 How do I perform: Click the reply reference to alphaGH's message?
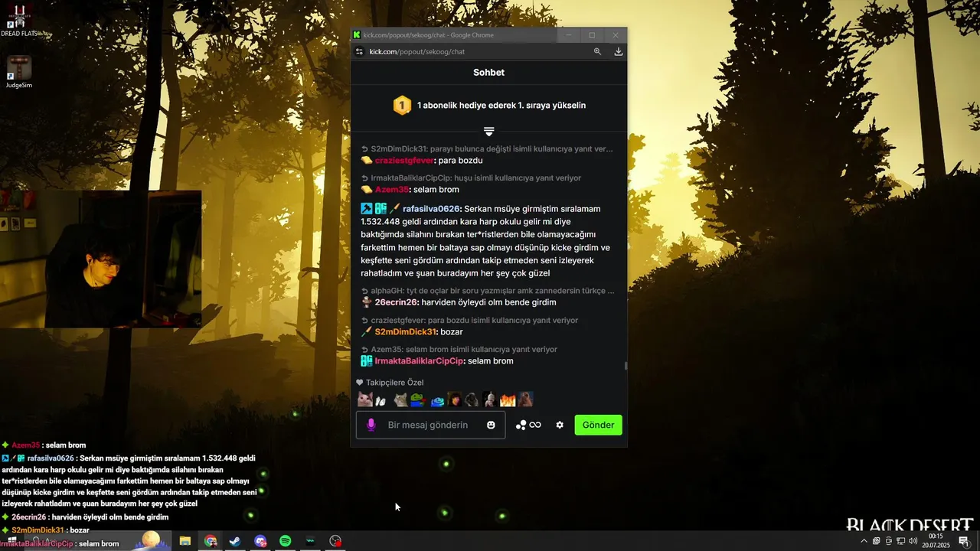pyautogui.click(x=488, y=291)
